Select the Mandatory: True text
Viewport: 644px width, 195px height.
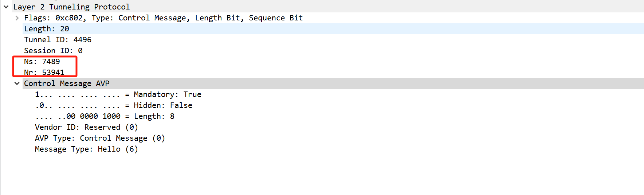(x=167, y=94)
